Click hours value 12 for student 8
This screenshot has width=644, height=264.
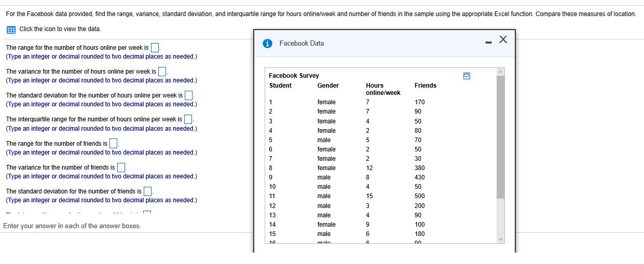[x=369, y=168]
